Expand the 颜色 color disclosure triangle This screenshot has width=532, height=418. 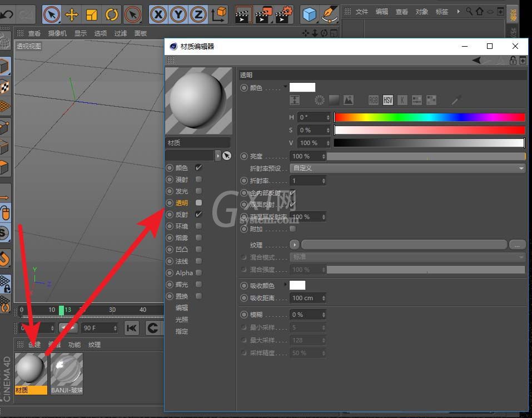(285, 87)
